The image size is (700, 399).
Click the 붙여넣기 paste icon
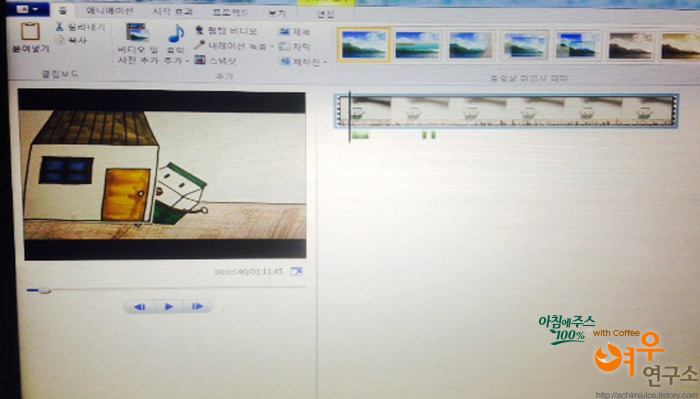tap(30, 32)
